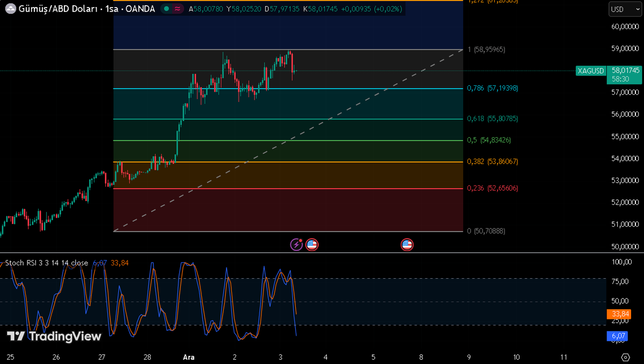The image size is (644, 364).
Task: Click the Gümüş/ABD Doları symbol title
Action: click(58, 9)
